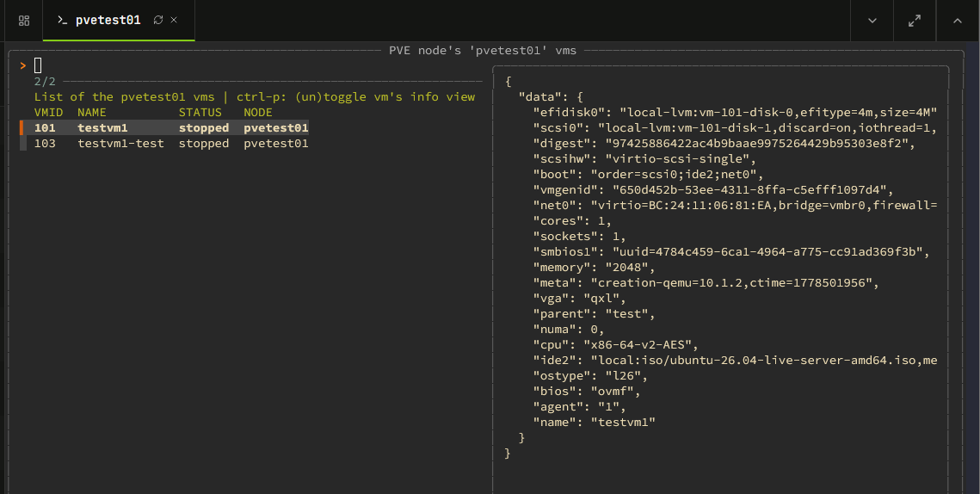
Task: Click the terminal prompt icon on the tab
Action: click(62, 20)
